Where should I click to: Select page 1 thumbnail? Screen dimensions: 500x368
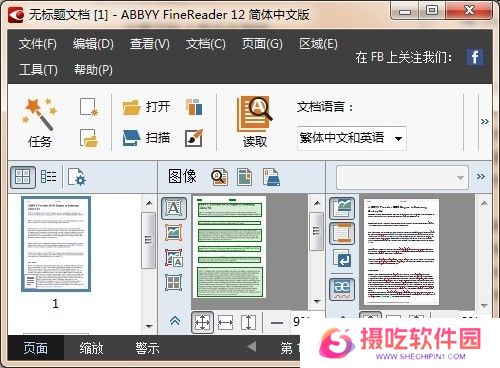click(56, 244)
